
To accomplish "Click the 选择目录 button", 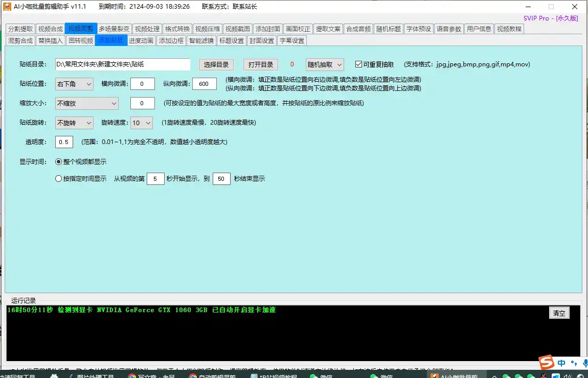I will click(x=216, y=64).
